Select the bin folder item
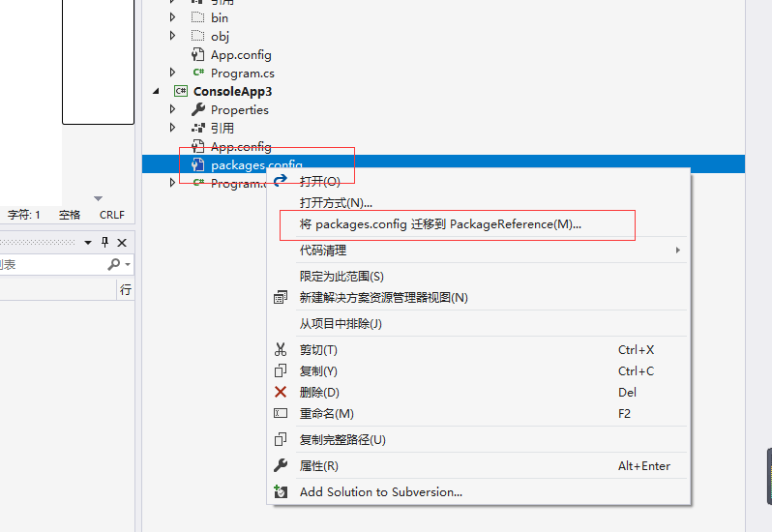 [x=219, y=18]
